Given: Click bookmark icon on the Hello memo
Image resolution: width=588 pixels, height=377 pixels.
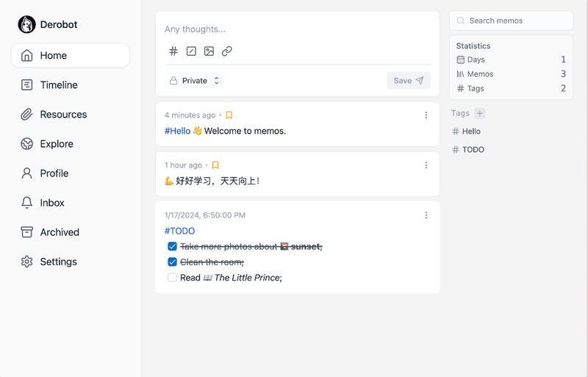Looking at the screenshot, I should (x=229, y=115).
